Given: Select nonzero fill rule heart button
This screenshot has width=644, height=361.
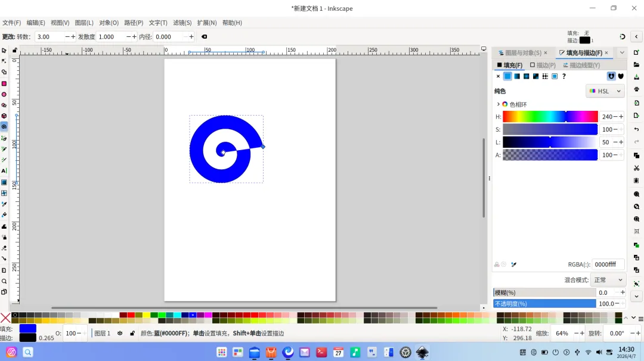Looking at the screenshot, I should click(x=621, y=76).
